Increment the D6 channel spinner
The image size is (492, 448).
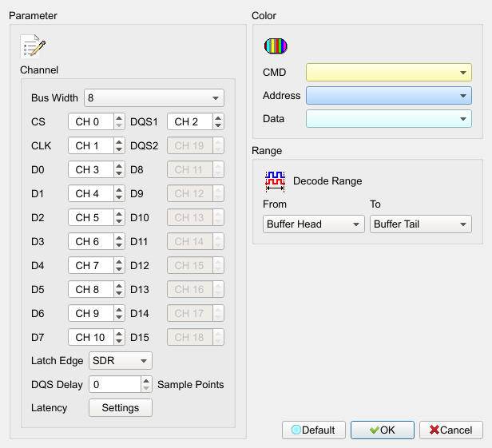(x=119, y=310)
